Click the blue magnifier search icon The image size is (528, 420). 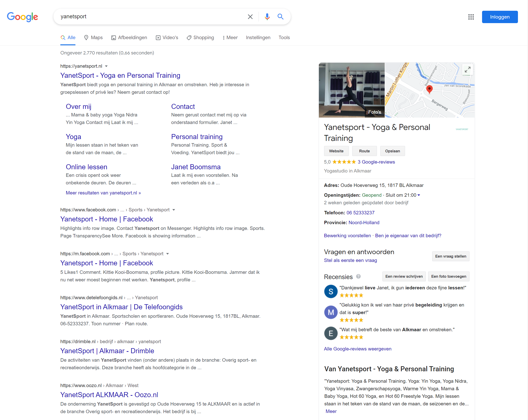click(x=280, y=17)
